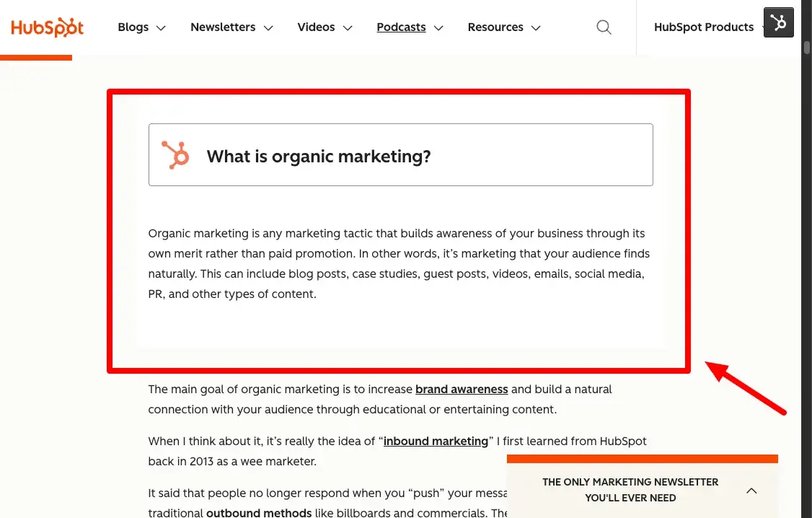
Task: Open the brand awareness link
Action: (x=462, y=389)
